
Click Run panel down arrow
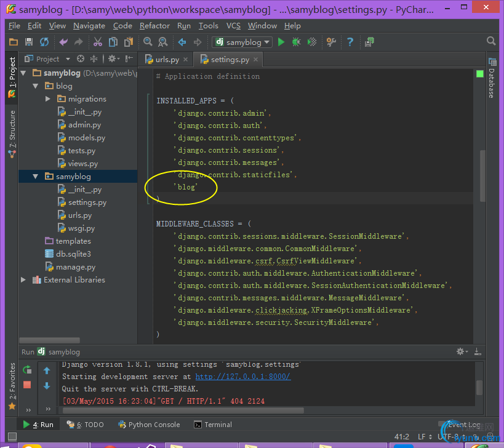47,386
